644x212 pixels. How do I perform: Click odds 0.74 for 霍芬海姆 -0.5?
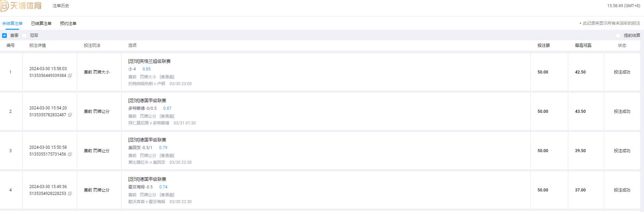point(163,187)
